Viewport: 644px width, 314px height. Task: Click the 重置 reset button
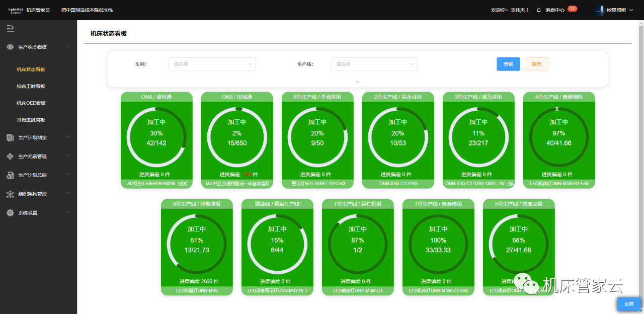pos(536,64)
